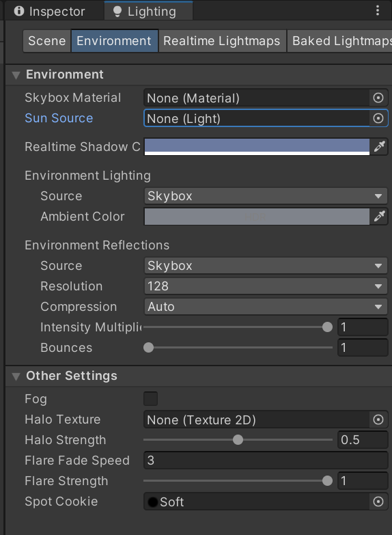Viewport: 392px width, 535px height.
Task: Click the Environment Reflections heading
Action: 97,245
